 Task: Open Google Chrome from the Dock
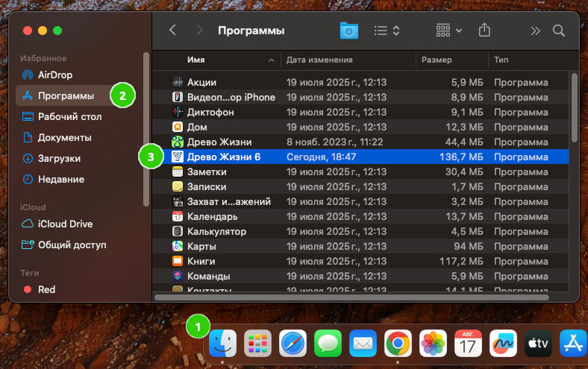(x=398, y=344)
